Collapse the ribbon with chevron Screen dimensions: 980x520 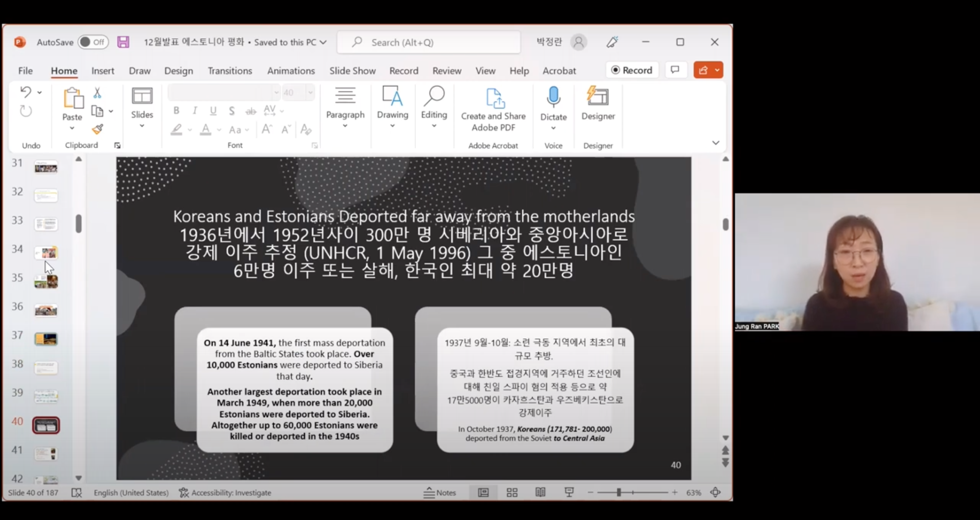tap(716, 143)
